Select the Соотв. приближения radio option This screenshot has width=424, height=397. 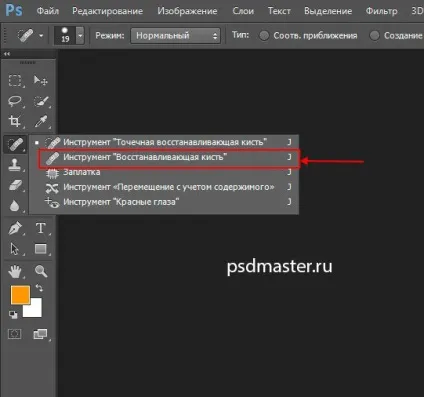click(x=264, y=35)
